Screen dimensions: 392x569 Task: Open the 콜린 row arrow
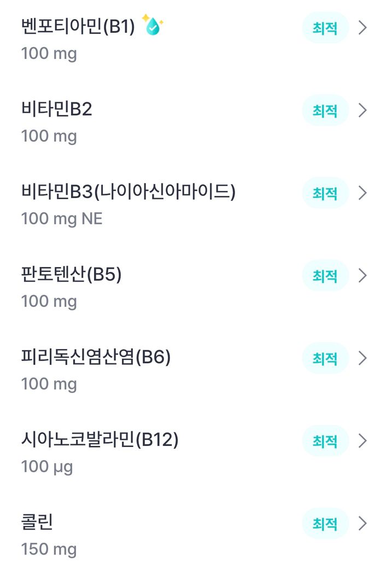click(x=362, y=524)
